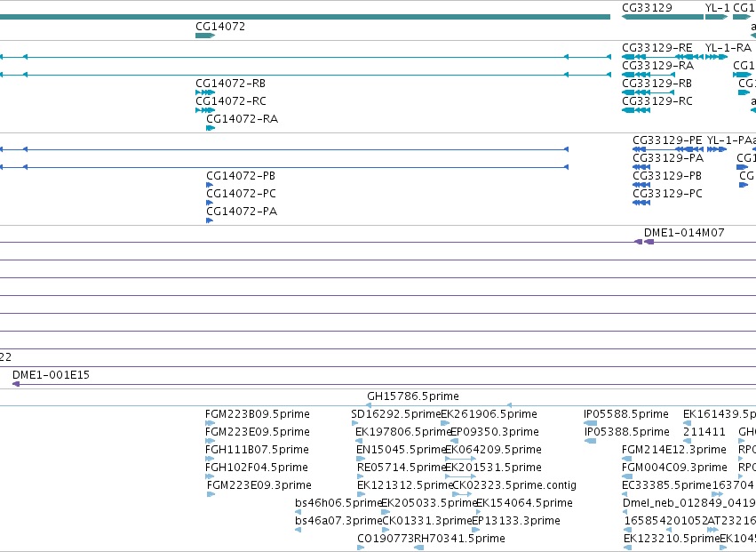The height and width of the screenshot is (552, 756).
Task: Open EST IP05388.5prime
Action: 627,432
